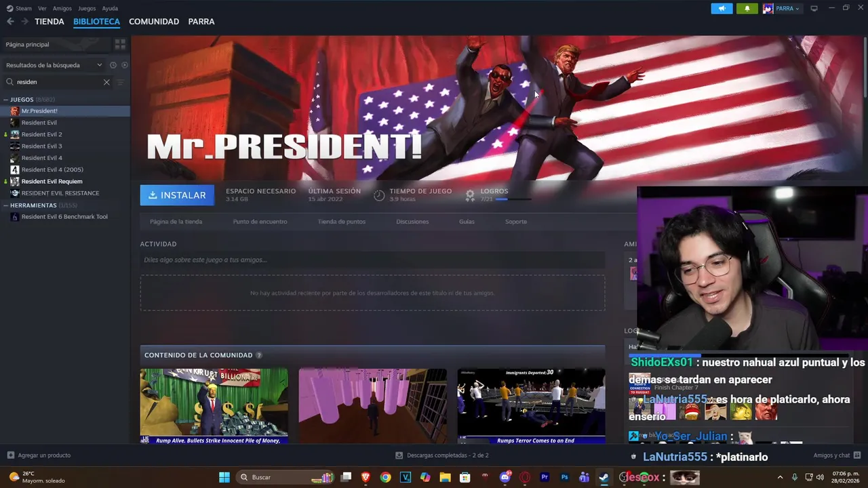The image size is (868, 488).
Task: Open weather widget showing 26°C
Action: [x=38, y=477]
